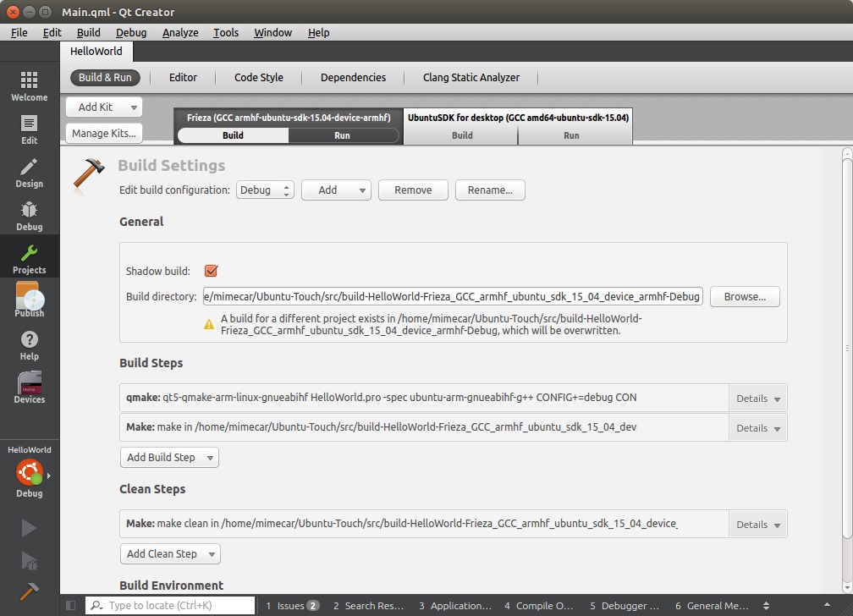Open the Search Results output pane
The height and width of the screenshot is (616, 853).
(368, 605)
